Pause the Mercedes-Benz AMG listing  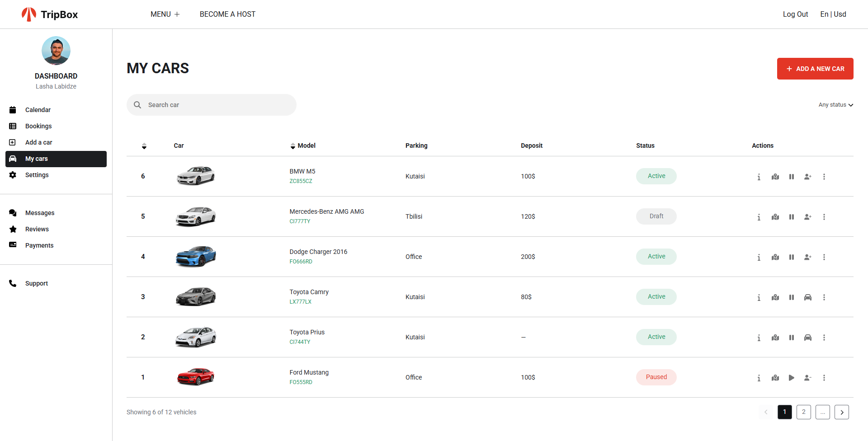[x=792, y=217]
